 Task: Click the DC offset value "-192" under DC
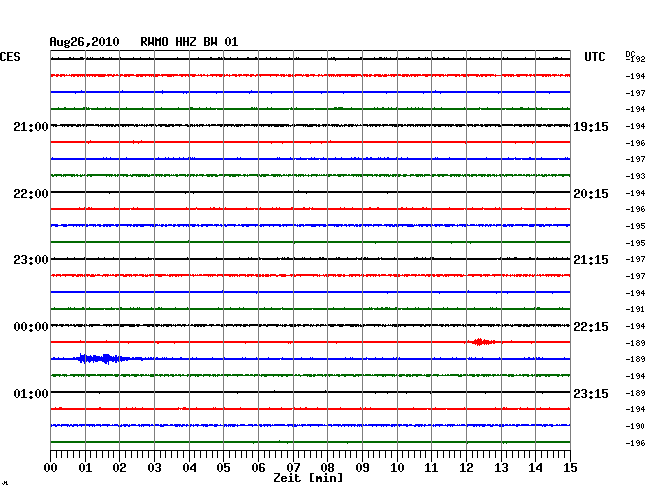click(x=635, y=59)
